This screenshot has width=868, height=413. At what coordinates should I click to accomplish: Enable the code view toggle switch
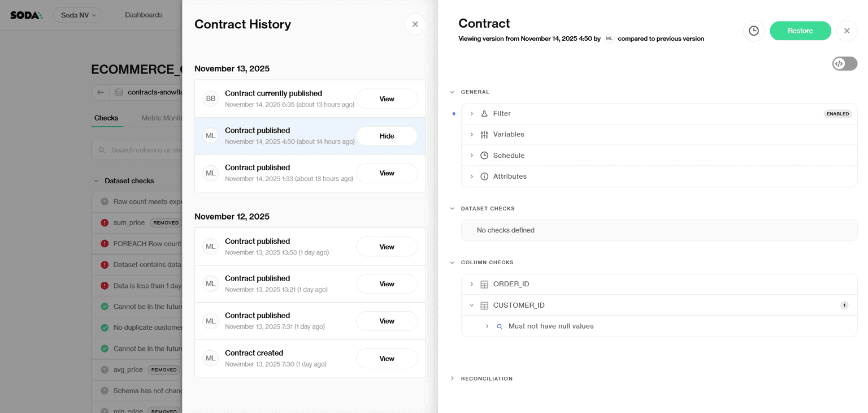(x=844, y=63)
